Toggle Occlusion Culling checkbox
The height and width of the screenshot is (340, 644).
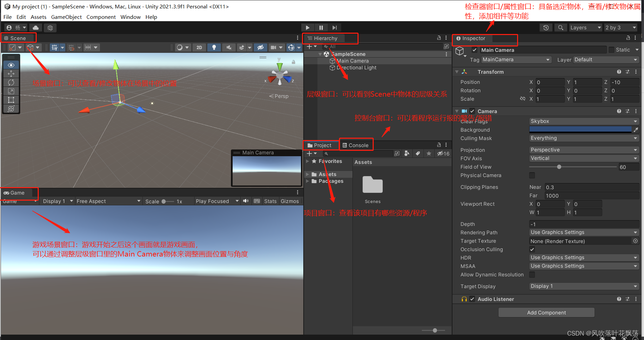[x=532, y=249]
